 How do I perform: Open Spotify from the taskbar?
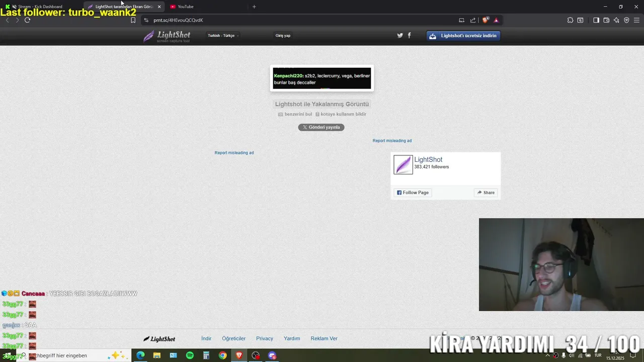[x=190, y=355]
